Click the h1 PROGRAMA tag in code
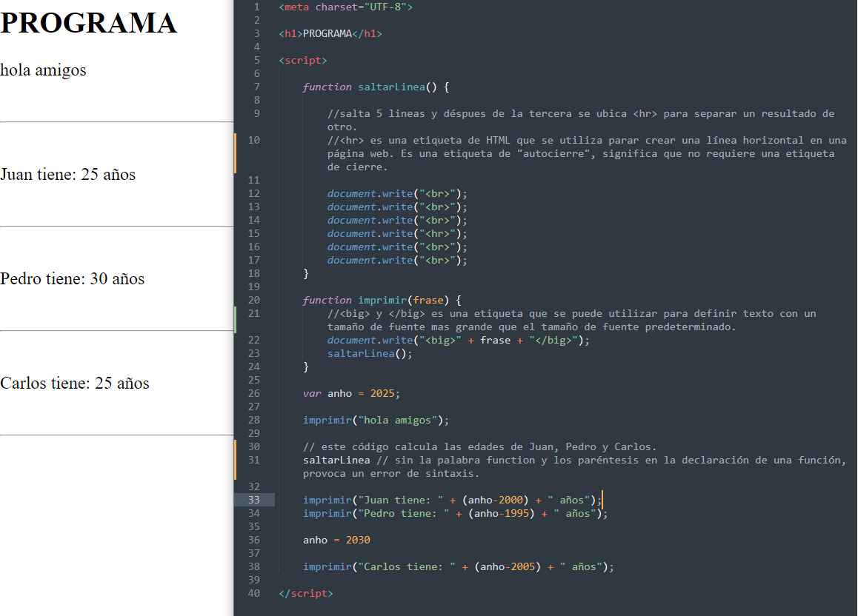858x616 pixels. [330, 34]
